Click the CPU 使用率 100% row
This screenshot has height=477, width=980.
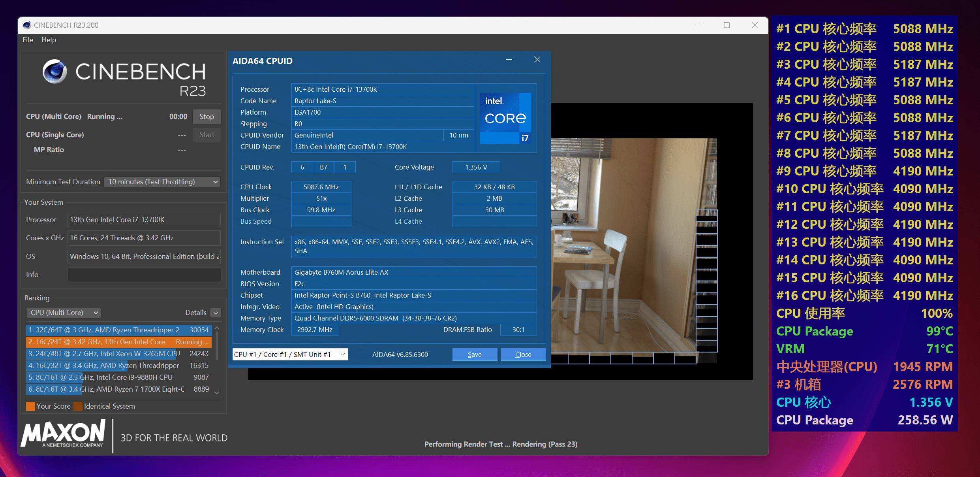pyautogui.click(x=865, y=313)
